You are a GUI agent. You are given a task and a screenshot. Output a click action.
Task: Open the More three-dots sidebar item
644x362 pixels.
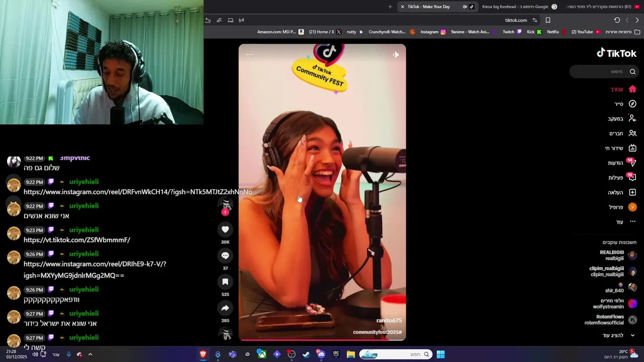pos(626,222)
